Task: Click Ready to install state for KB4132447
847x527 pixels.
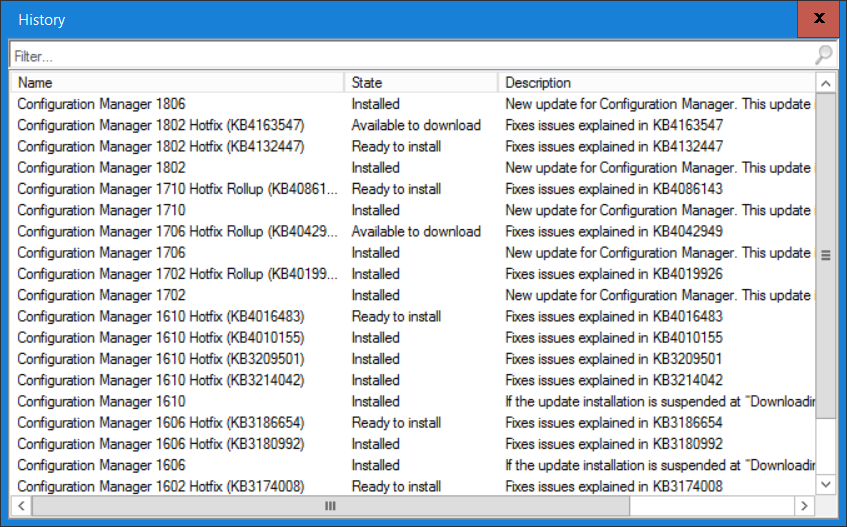Action: coord(396,146)
